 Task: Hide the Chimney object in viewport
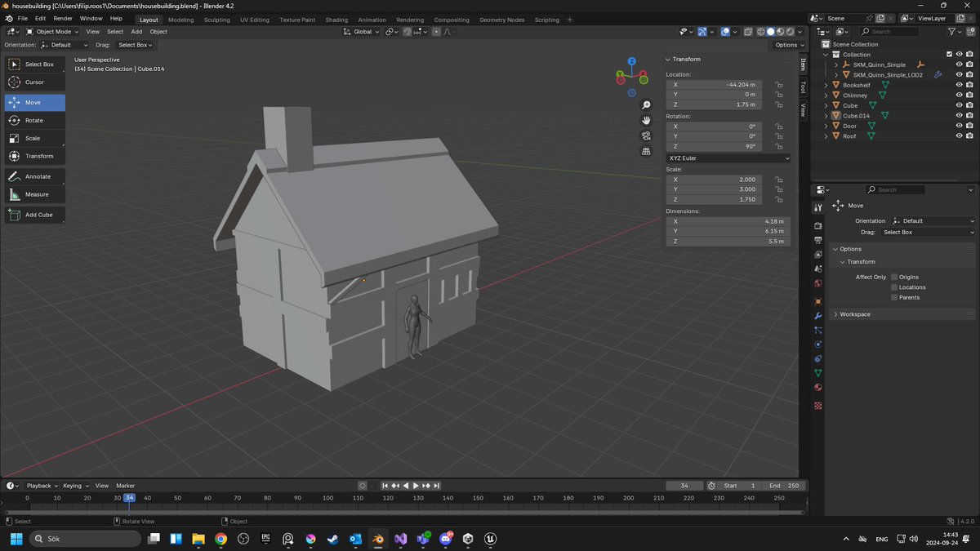[x=959, y=96]
